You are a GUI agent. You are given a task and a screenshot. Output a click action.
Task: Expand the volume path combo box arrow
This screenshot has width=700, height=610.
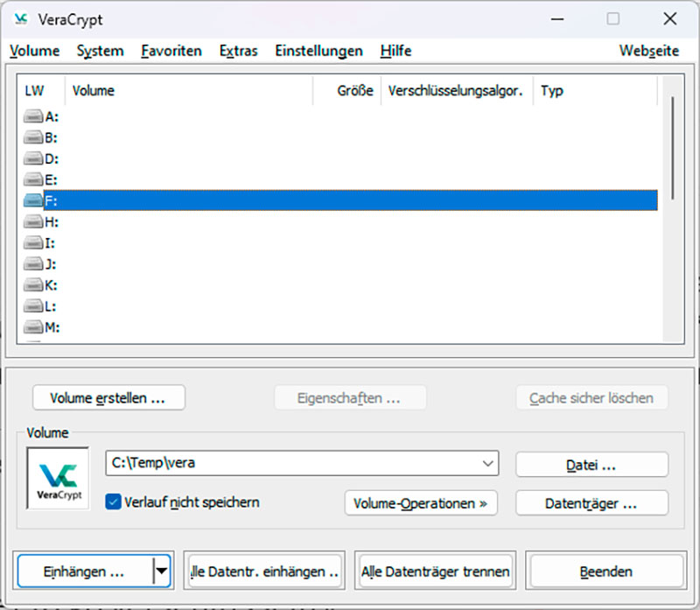pyautogui.click(x=487, y=463)
